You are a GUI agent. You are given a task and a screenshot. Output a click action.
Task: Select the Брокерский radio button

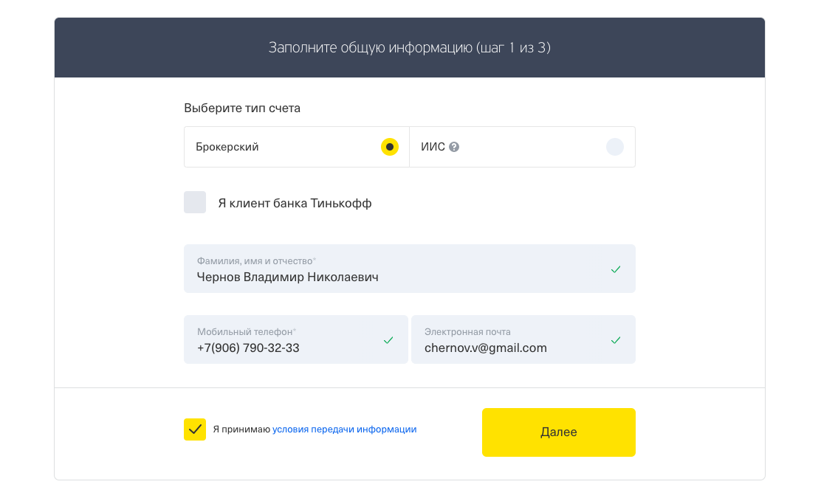tap(390, 147)
